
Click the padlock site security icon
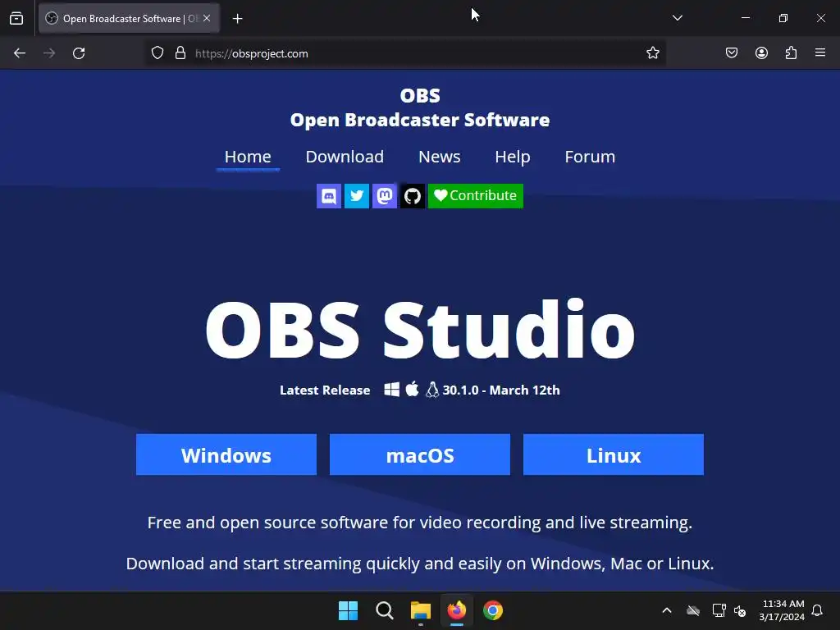[180, 53]
